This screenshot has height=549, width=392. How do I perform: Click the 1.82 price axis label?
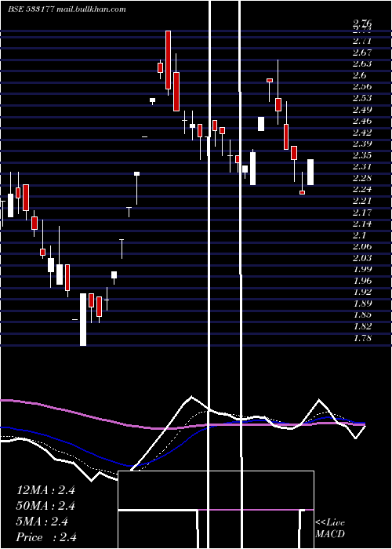click(362, 327)
